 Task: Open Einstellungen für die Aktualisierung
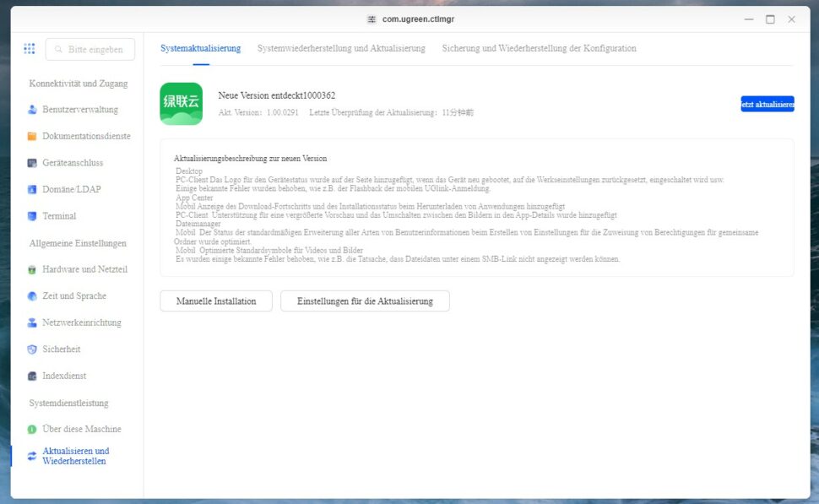(365, 301)
